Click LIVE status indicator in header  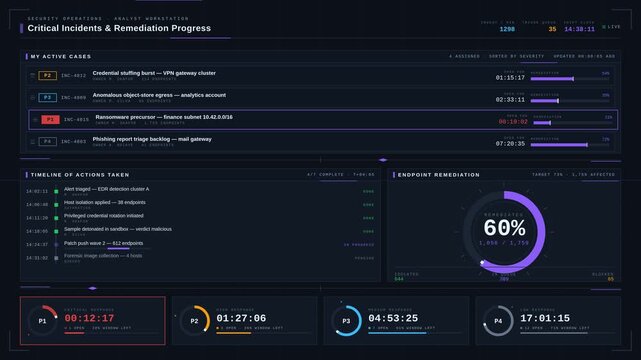click(611, 27)
